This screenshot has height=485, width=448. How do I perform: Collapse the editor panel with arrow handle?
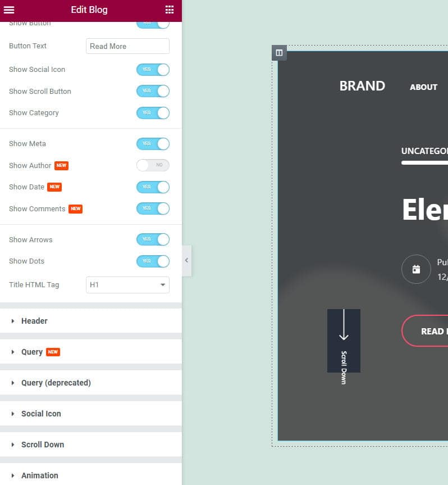[x=186, y=260]
